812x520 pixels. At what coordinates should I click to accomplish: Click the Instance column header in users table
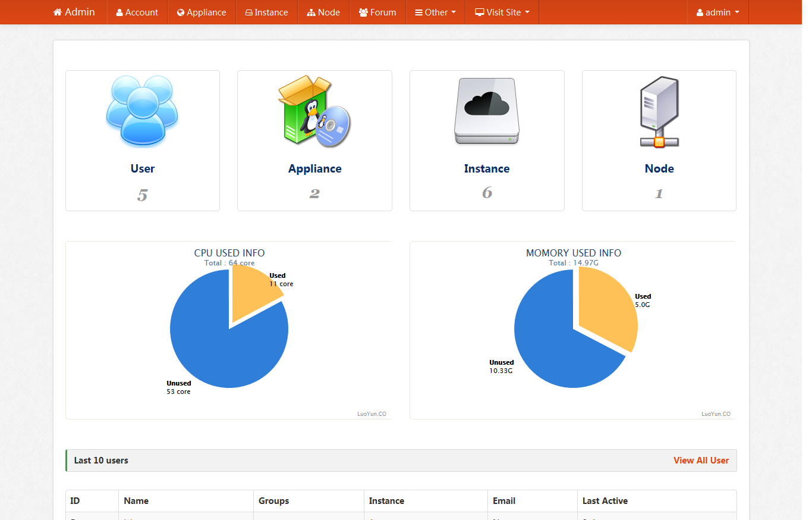tap(386, 501)
